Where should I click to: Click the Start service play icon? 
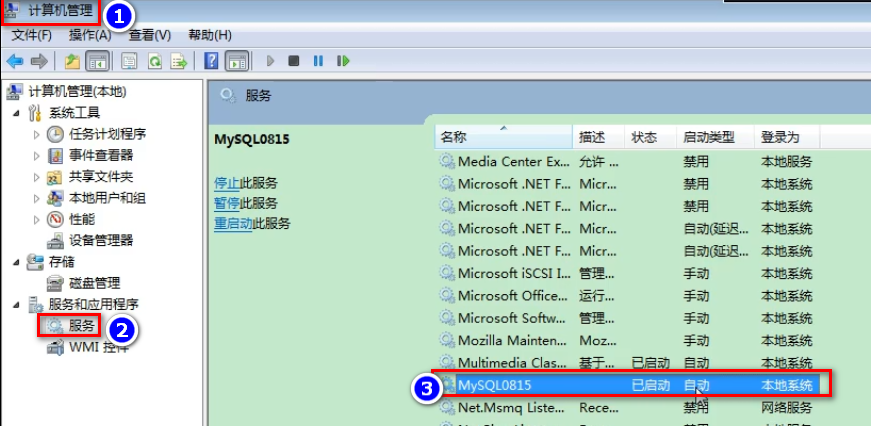tap(271, 61)
